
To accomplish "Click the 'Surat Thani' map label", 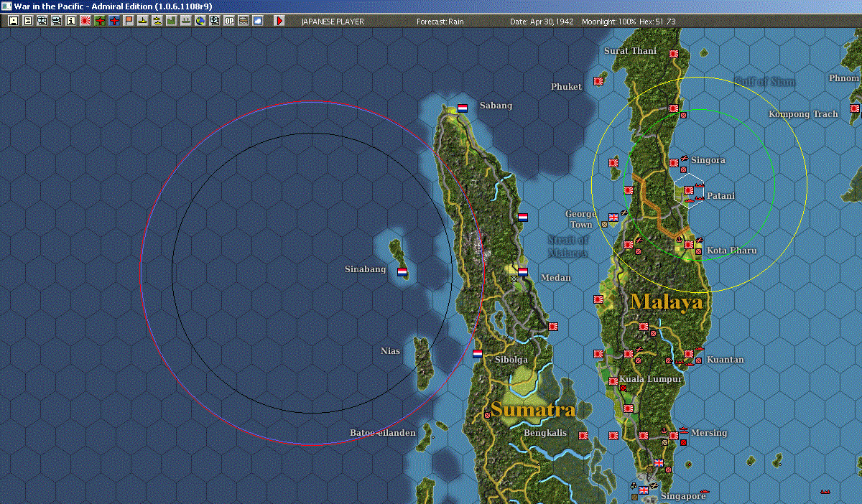I will coord(630,50).
